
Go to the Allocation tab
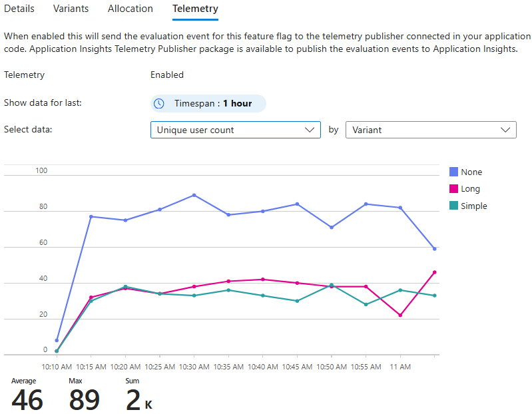131,9
